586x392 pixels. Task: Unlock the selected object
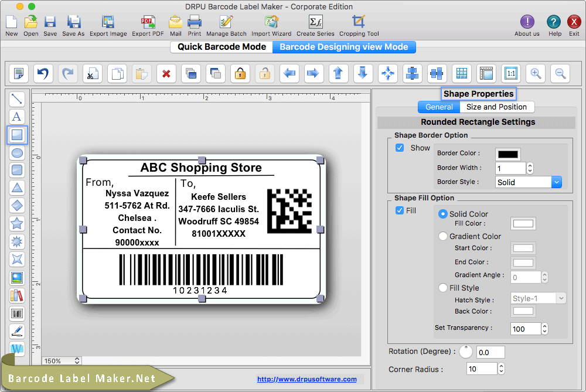coord(265,73)
